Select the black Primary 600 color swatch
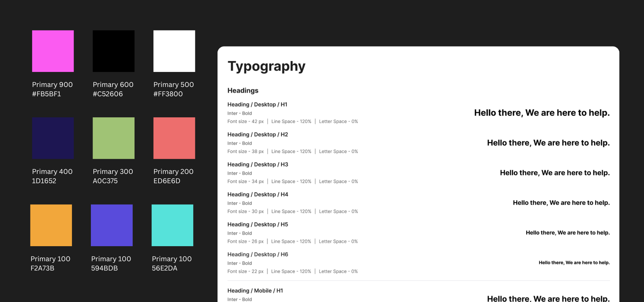This screenshot has height=302, width=644. pos(114,51)
